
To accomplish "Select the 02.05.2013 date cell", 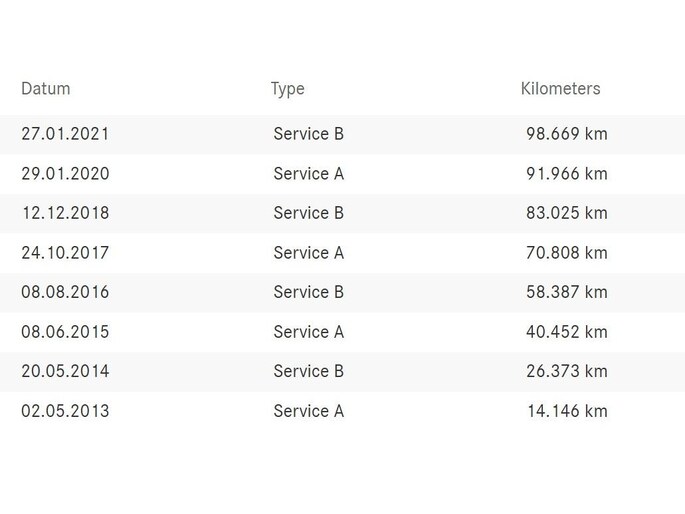I will [x=65, y=411].
